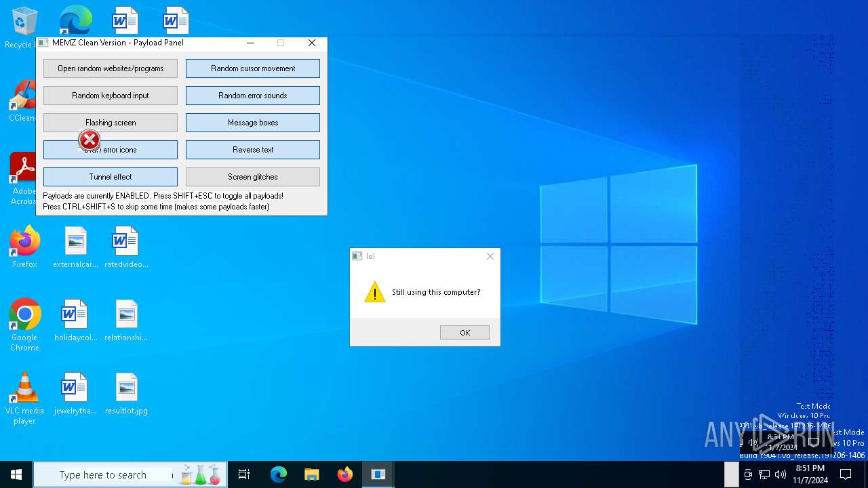The image size is (868, 488).
Task: Toggle the 'Random cursor movement' payload
Action: point(253,68)
